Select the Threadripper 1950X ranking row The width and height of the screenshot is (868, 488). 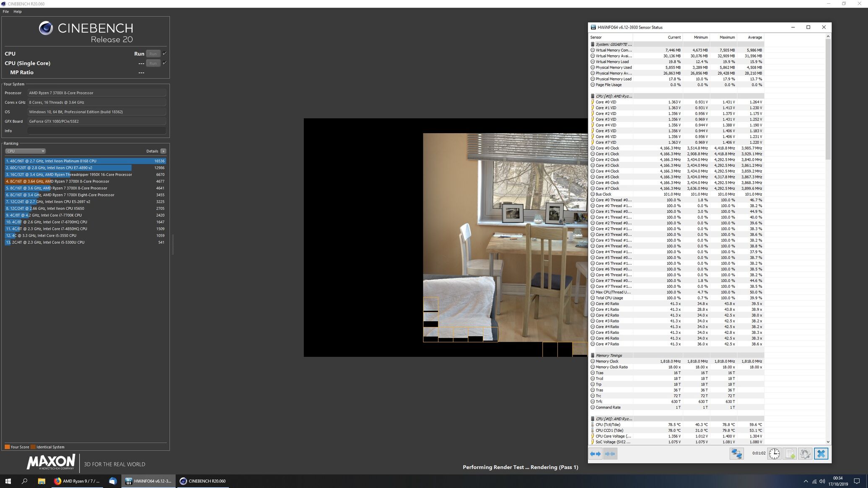(x=85, y=174)
